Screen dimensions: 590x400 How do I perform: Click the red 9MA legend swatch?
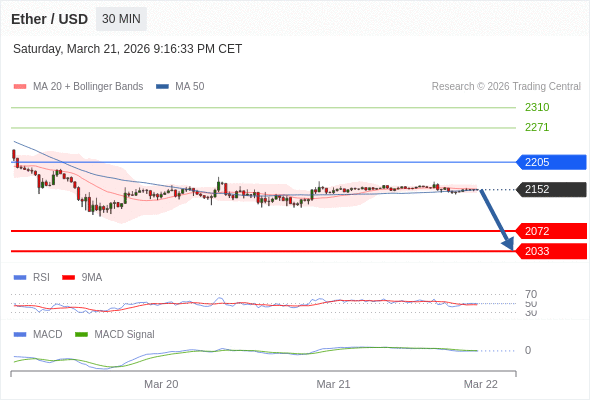click(68, 278)
